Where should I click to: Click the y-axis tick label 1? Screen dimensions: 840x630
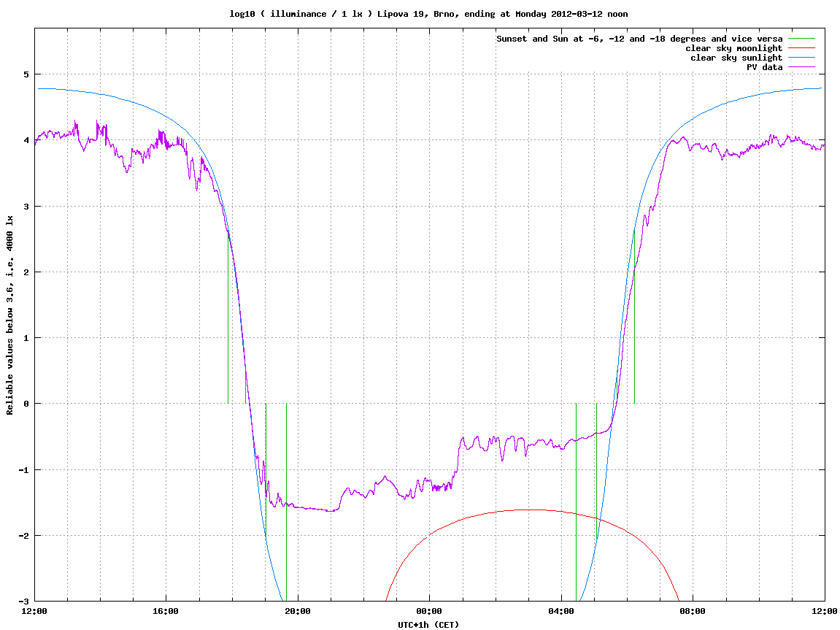[x=26, y=338]
